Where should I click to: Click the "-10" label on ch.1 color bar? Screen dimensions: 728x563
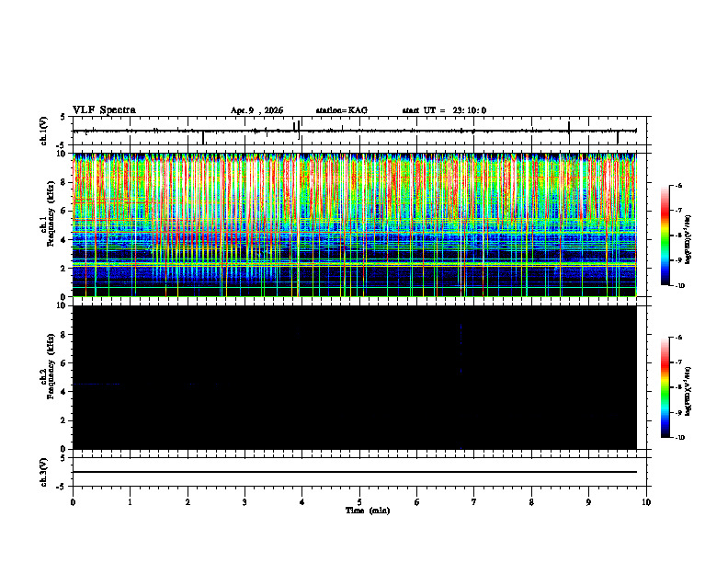coord(679,285)
